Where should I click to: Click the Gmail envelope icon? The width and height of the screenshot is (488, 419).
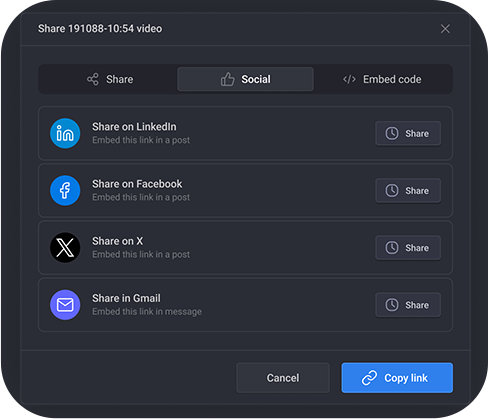pyautogui.click(x=65, y=305)
